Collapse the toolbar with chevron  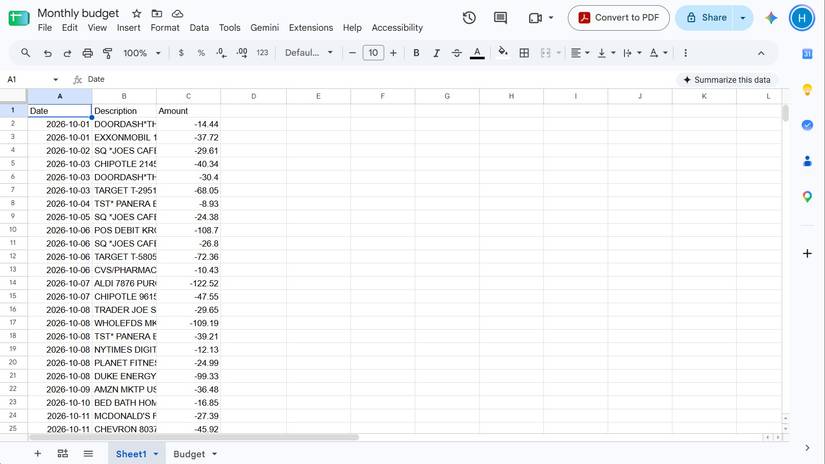click(761, 53)
